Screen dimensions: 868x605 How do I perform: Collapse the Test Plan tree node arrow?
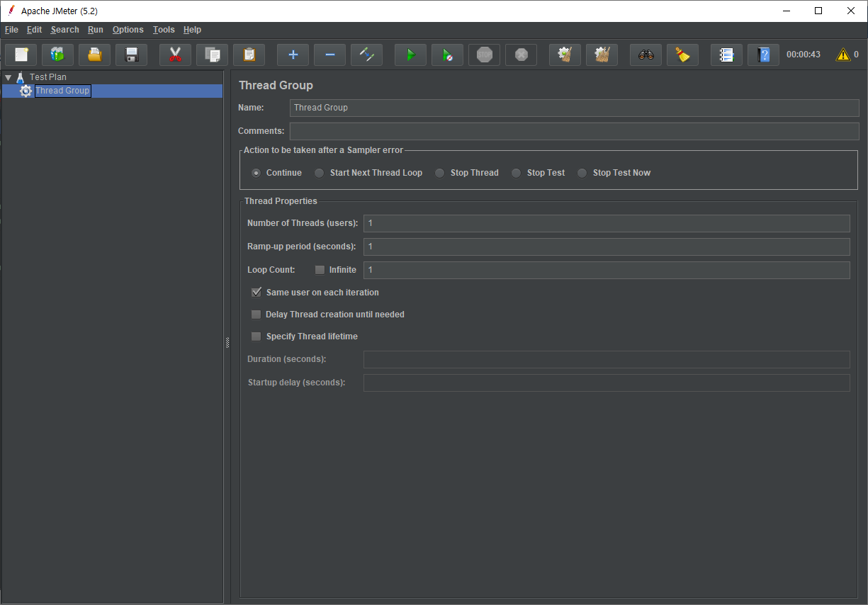(9, 77)
